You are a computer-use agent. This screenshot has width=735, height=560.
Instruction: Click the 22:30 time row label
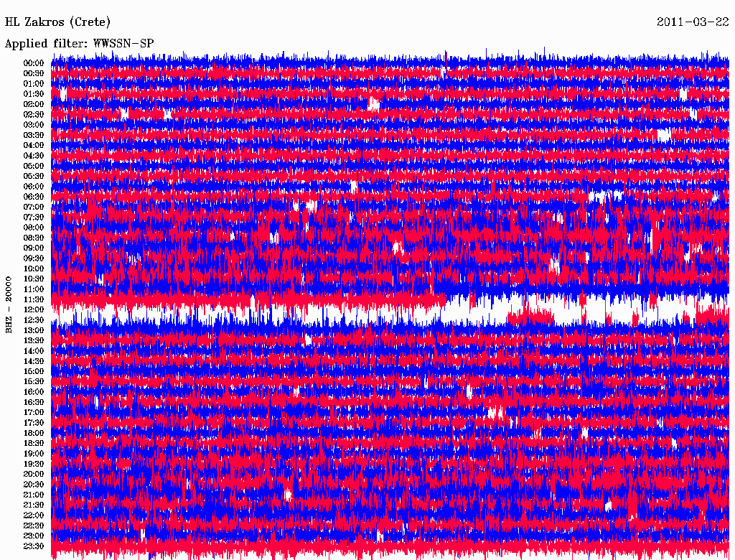34,526
